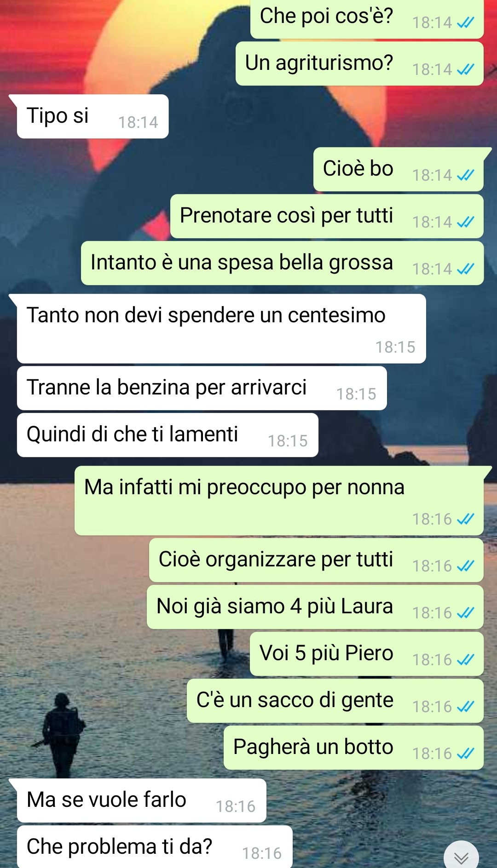Tap read ticks on 'Voi 5 più Piero'

coord(465,660)
